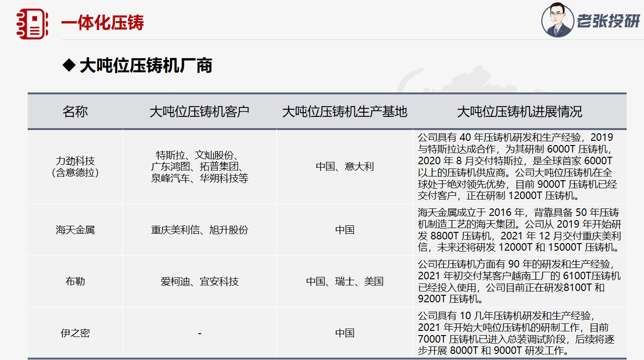Click the progress text beginning 公司具有 10 几年压铸机
Image resolution: width=644 pixels, height=360 pixels.
[516, 333]
